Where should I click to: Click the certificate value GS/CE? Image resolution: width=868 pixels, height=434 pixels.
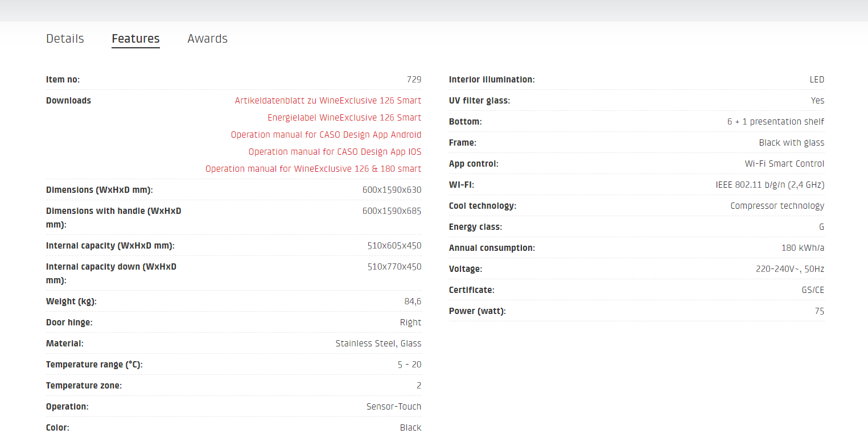coord(812,290)
